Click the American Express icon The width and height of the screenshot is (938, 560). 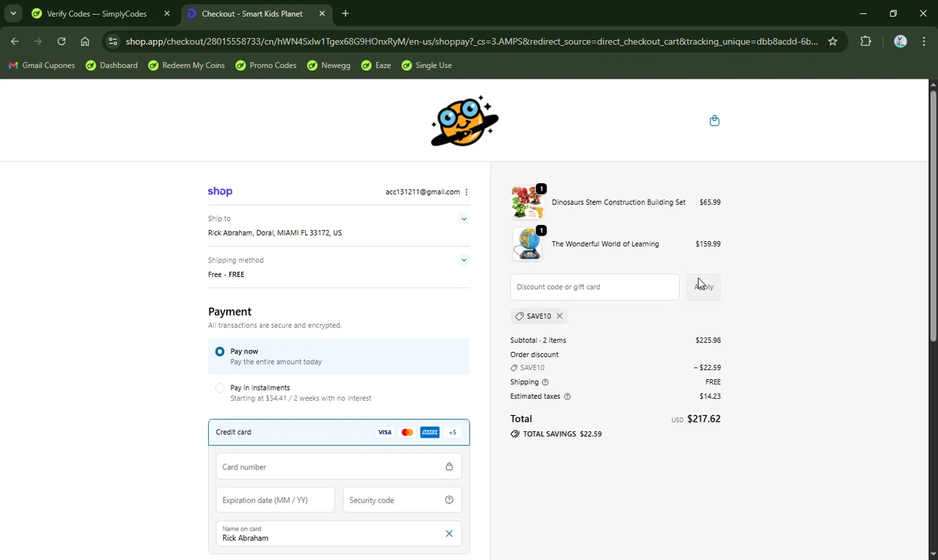[430, 432]
